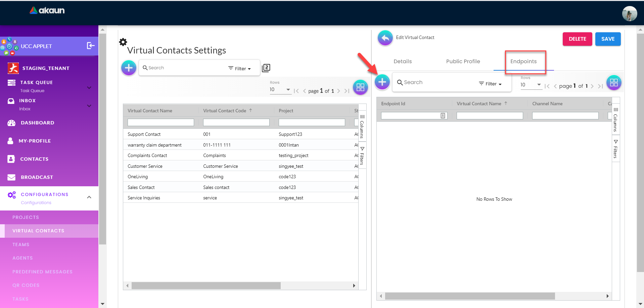Click the DELETE button
The width and height of the screenshot is (644, 308).
pos(577,39)
